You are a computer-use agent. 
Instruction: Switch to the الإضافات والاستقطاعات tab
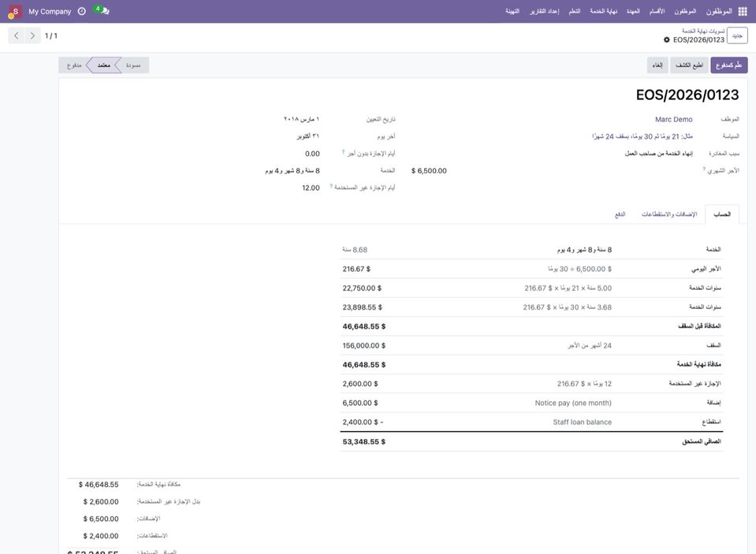[x=669, y=214]
